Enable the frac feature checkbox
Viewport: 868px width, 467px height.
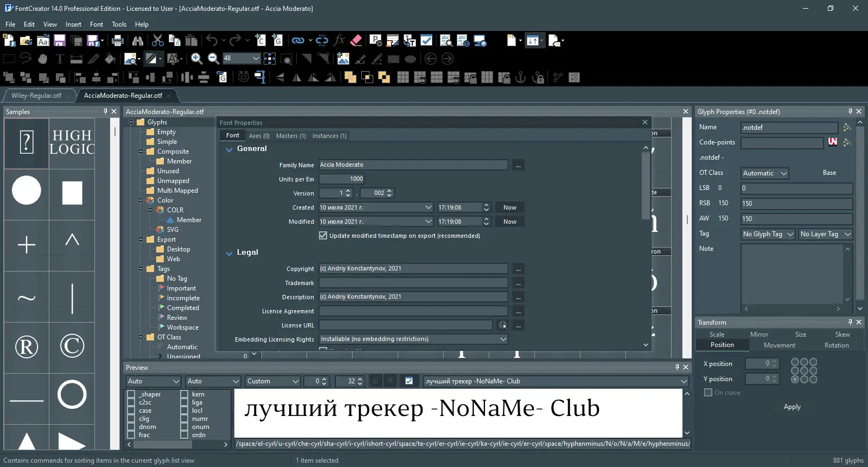point(131,435)
